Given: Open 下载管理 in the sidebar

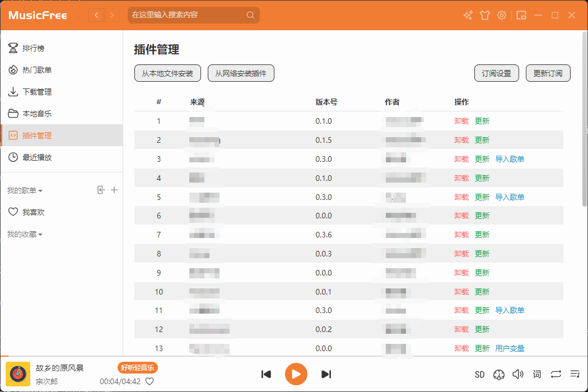Looking at the screenshot, I should pyautogui.click(x=37, y=92).
